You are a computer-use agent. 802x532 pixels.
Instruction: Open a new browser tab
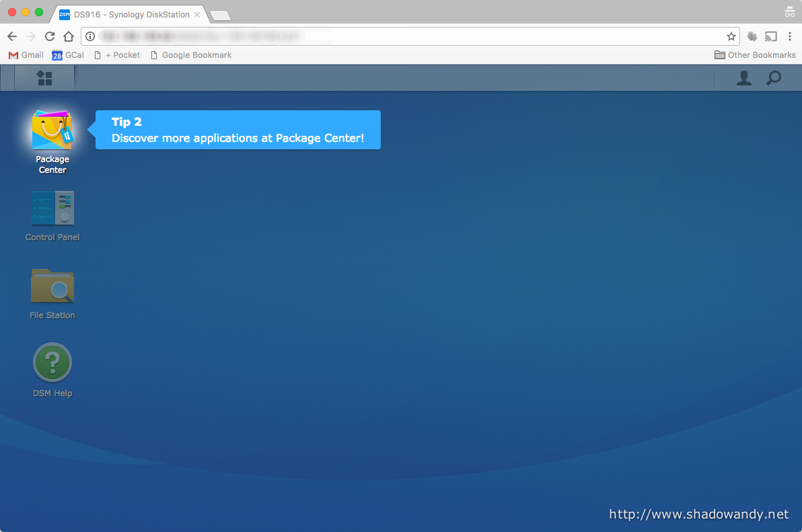pos(221,16)
